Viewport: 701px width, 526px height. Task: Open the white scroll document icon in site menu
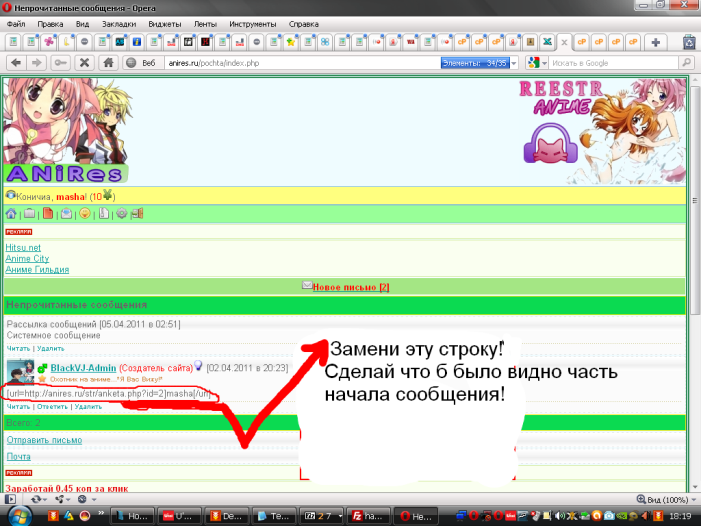tap(104, 214)
